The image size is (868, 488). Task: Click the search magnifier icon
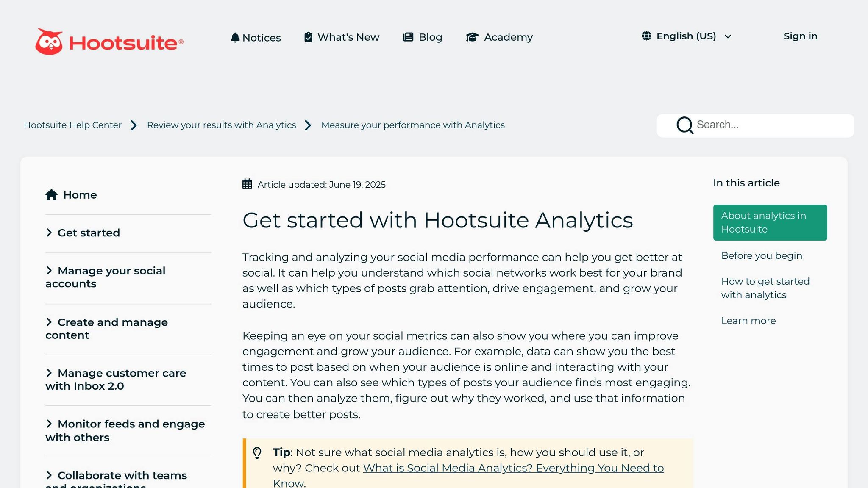(x=684, y=125)
